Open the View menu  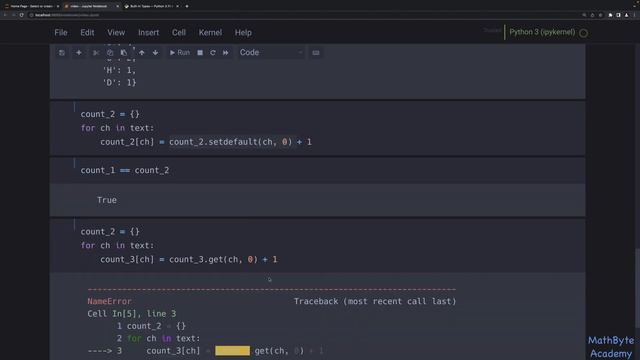pyautogui.click(x=116, y=33)
